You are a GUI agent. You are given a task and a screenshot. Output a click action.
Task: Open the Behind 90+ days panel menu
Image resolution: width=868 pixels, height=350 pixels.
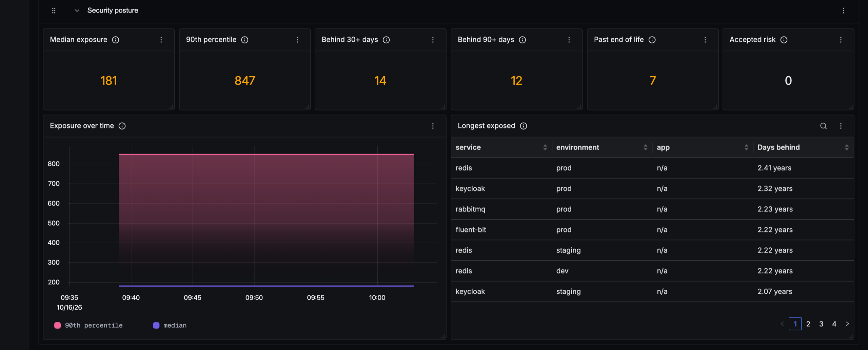[569, 40]
